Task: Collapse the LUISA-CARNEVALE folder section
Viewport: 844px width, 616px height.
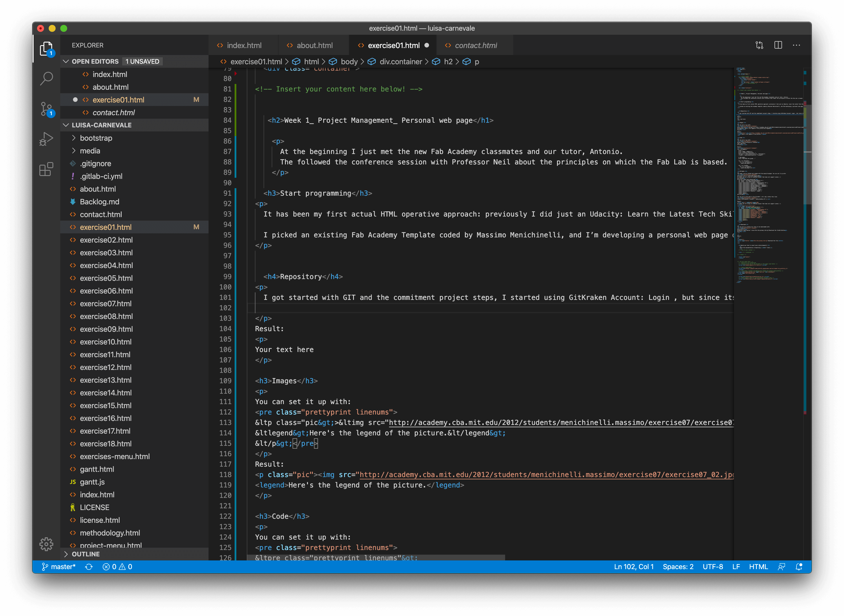Action: coord(134,125)
